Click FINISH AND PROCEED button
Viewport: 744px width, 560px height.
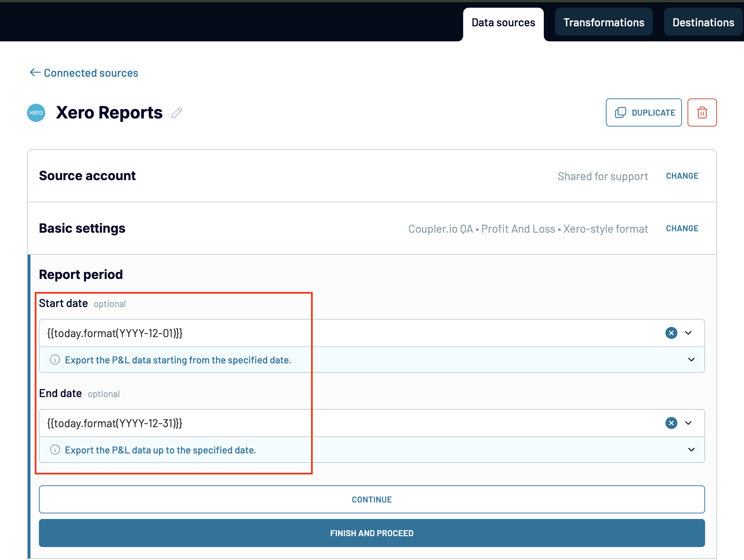point(372,533)
